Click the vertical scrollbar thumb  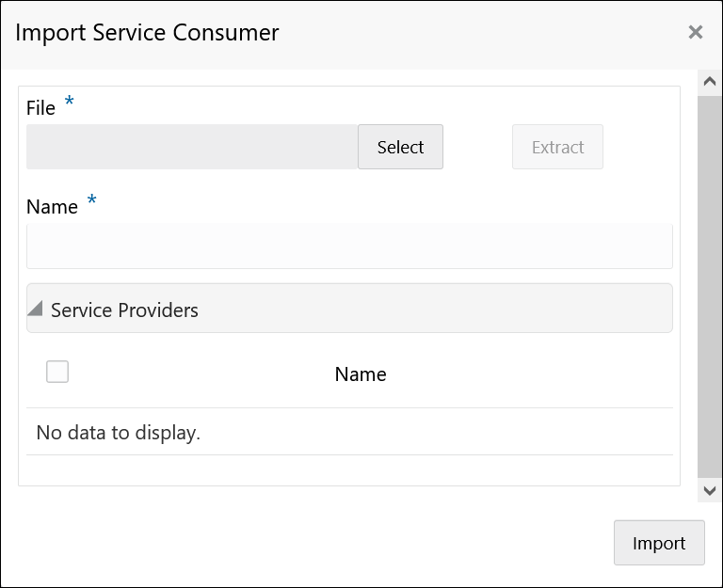click(x=710, y=282)
